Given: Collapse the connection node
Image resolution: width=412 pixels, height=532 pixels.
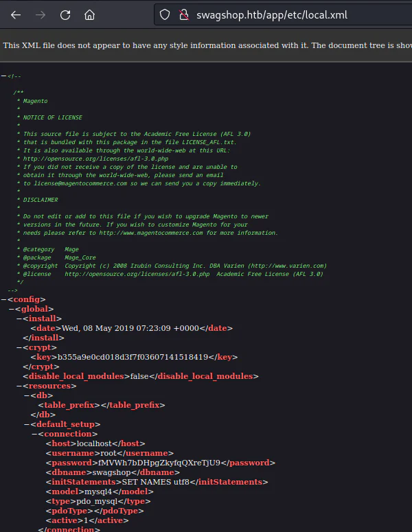Looking at the screenshot, I should [34, 434].
